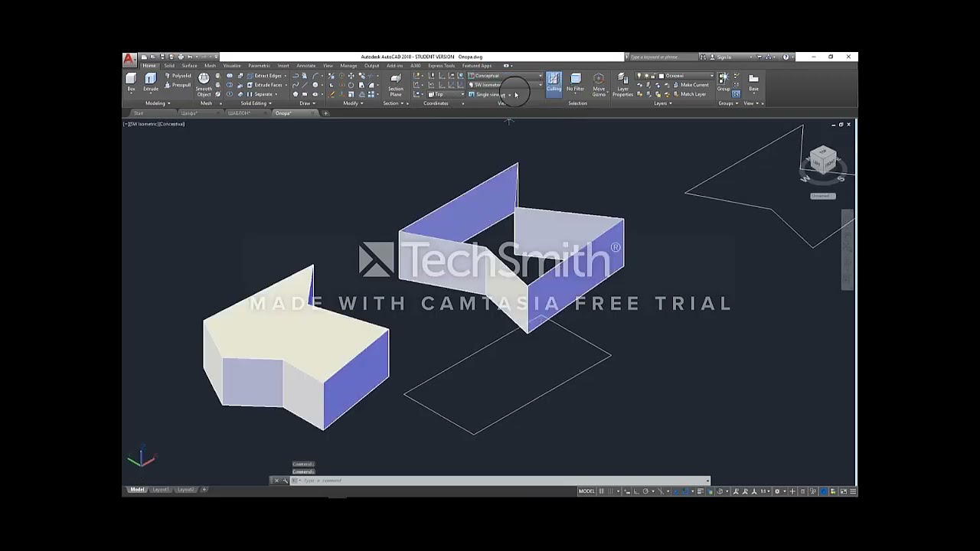This screenshot has width=980, height=551.
Task: Switch to the Model layout tab
Action: 137,490
